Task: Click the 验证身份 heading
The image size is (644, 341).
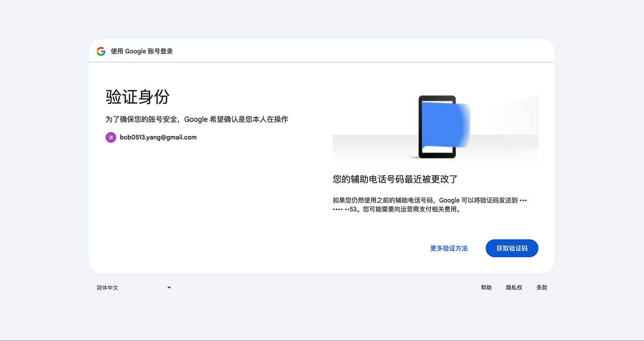Action: tap(138, 97)
